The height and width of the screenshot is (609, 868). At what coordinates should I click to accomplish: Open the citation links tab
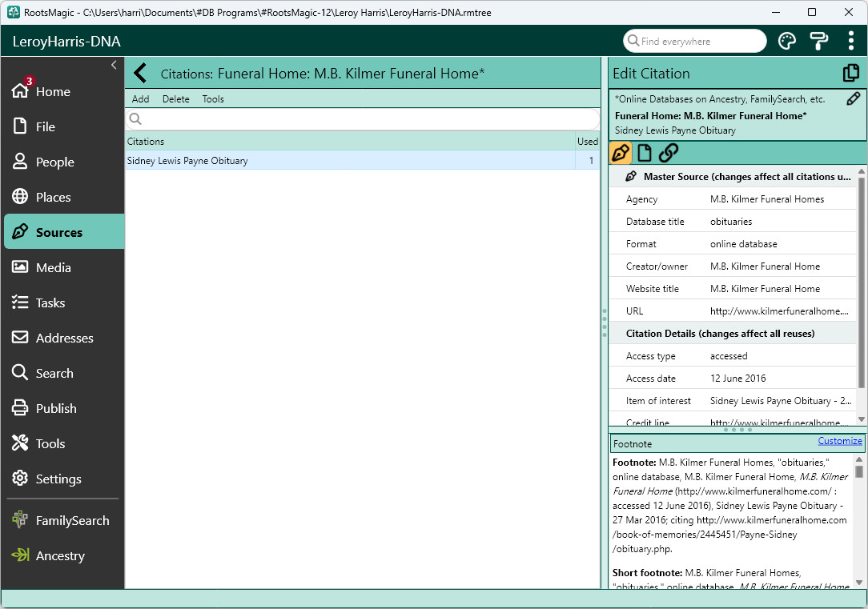pyautogui.click(x=668, y=152)
